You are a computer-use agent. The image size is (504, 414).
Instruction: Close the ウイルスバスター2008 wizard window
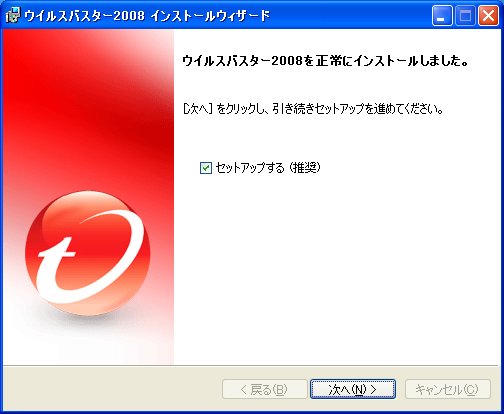point(488,16)
